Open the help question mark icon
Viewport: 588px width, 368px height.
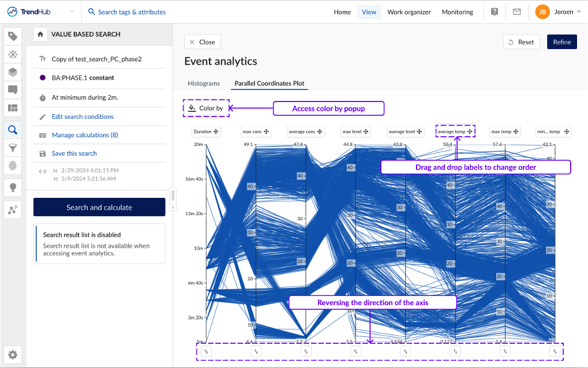pos(495,12)
